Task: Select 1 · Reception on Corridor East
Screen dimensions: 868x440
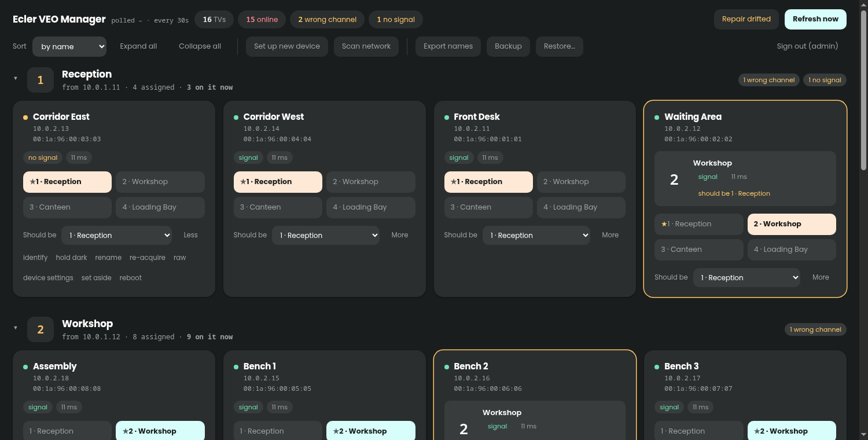Action: pyautogui.click(x=67, y=182)
